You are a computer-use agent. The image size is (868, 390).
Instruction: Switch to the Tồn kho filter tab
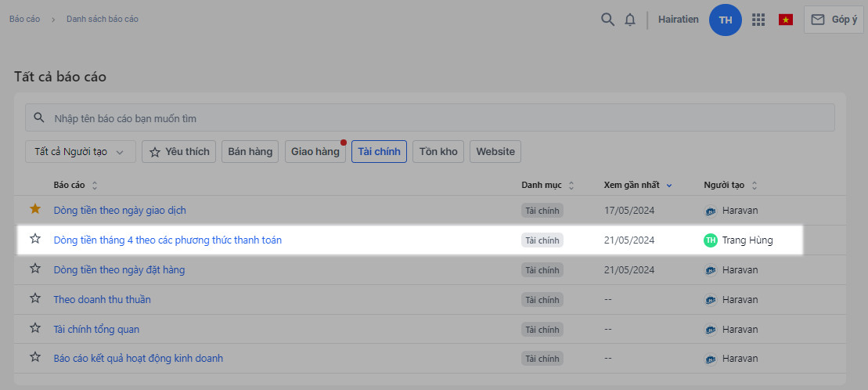[438, 152]
